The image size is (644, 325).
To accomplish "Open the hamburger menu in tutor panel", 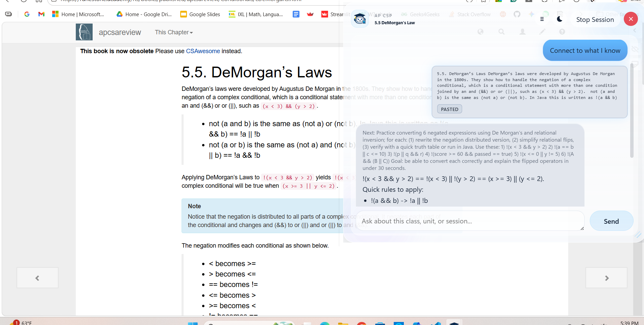I will coord(542,19).
